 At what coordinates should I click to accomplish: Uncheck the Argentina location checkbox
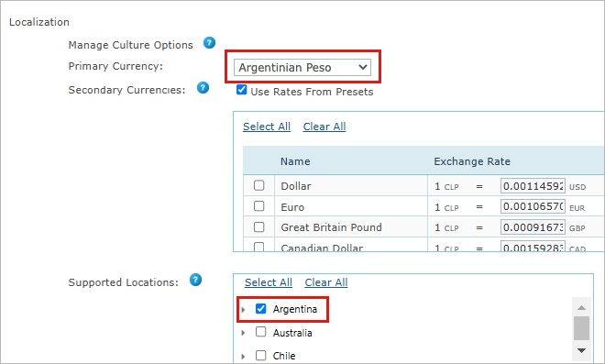[261, 309]
